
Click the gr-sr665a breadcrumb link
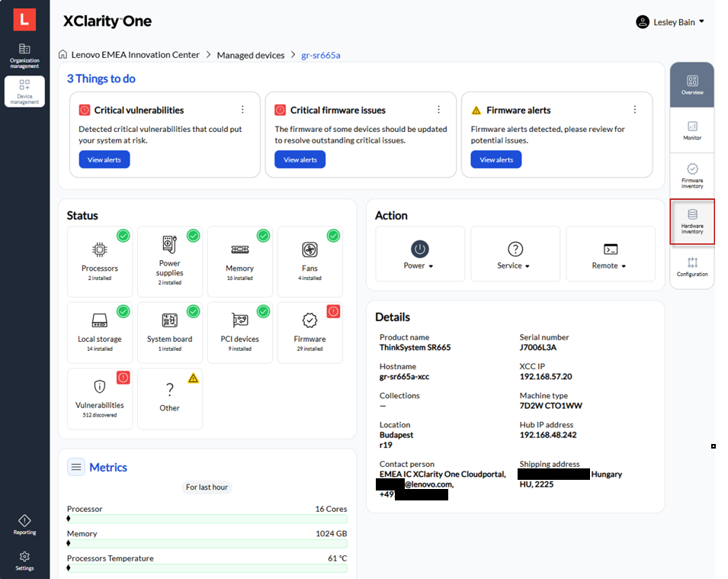(321, 55)
